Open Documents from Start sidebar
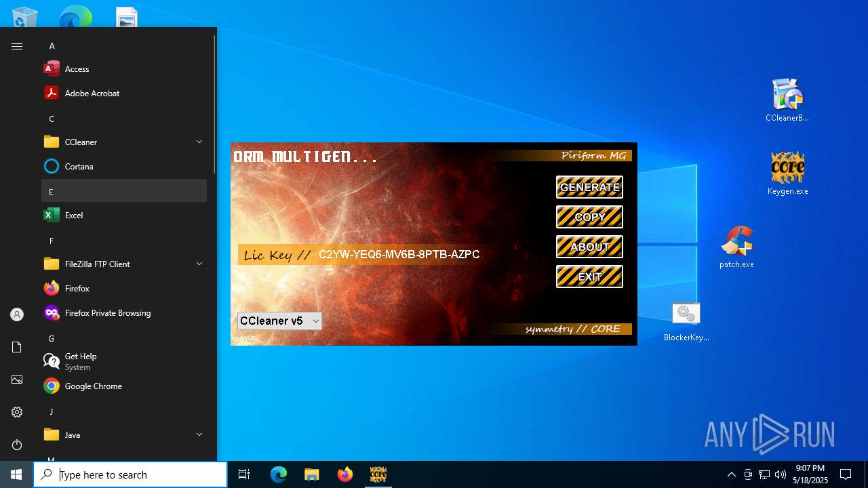Screen dimensions: 868x488 (17, 347)
